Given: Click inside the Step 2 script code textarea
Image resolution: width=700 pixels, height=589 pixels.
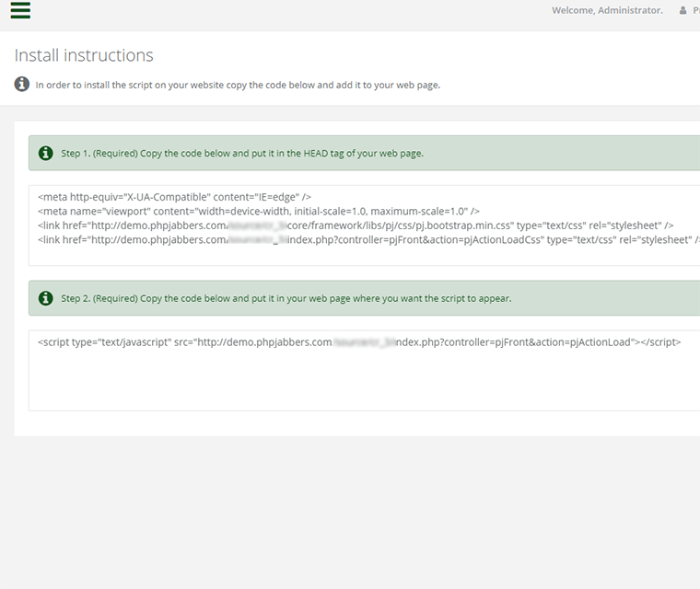Looking at the screenshot, I should [365, 370].
